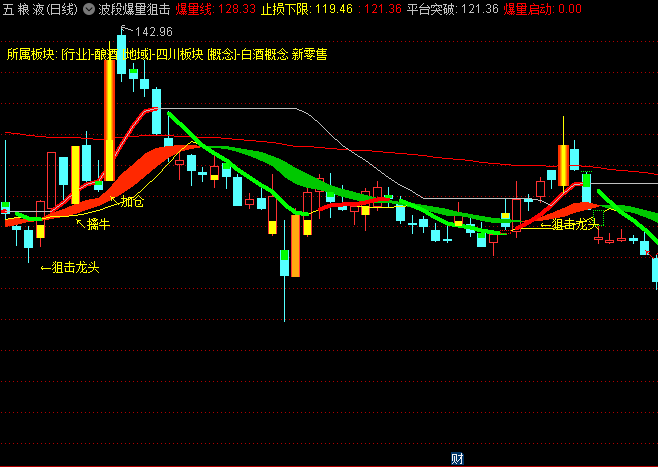658x467 pixels.
Task: Click the tall yellow-orange candle below 142.96
Action: point(109,120)
